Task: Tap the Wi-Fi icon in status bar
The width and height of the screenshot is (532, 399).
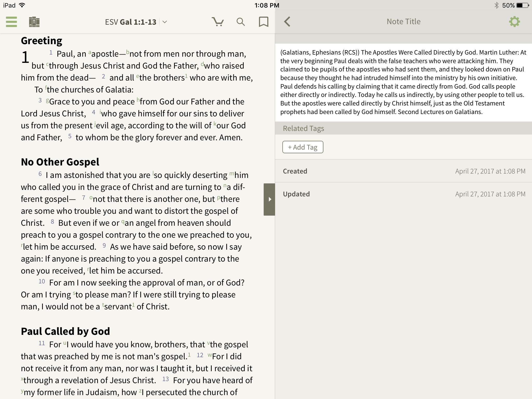Action: tap(22, 5)
